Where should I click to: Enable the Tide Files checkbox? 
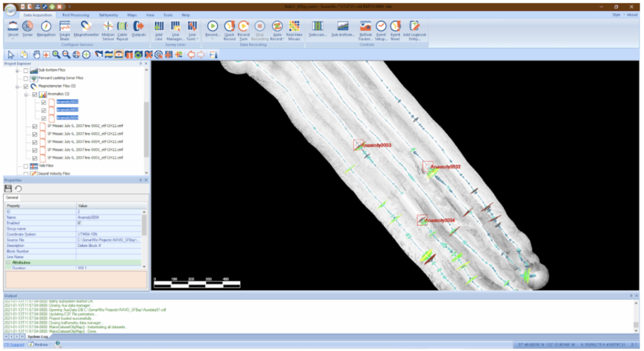tap(25, 166)
